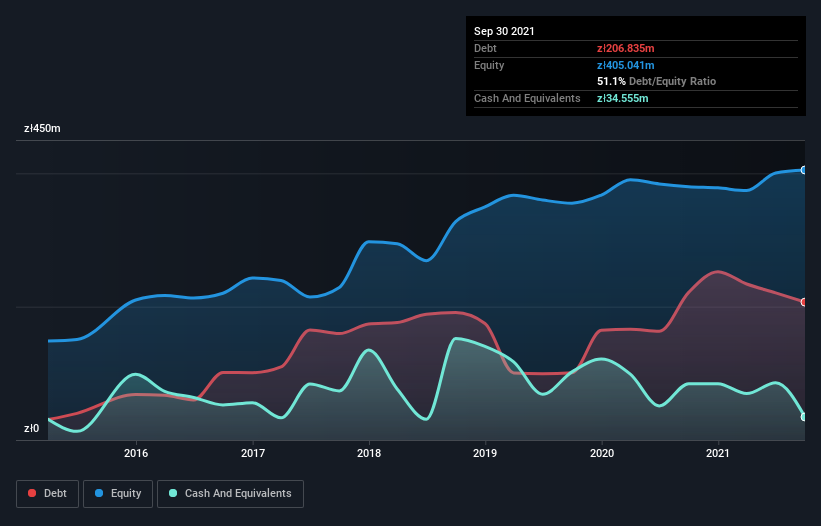
Task: Click the blue Equity legend dot
Action: click(99, 493)
